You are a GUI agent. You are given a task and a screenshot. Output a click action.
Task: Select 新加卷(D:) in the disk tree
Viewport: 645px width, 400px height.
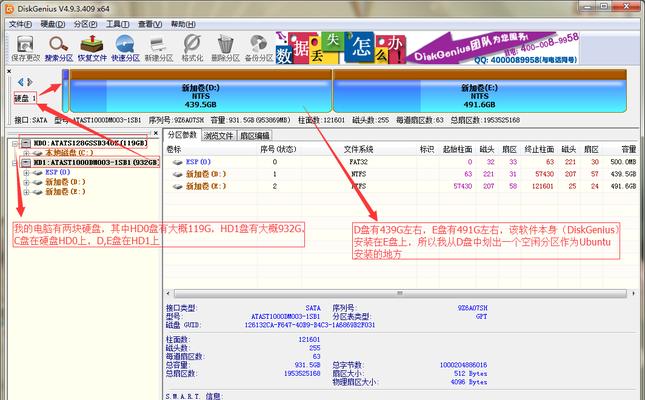[65, 182]
